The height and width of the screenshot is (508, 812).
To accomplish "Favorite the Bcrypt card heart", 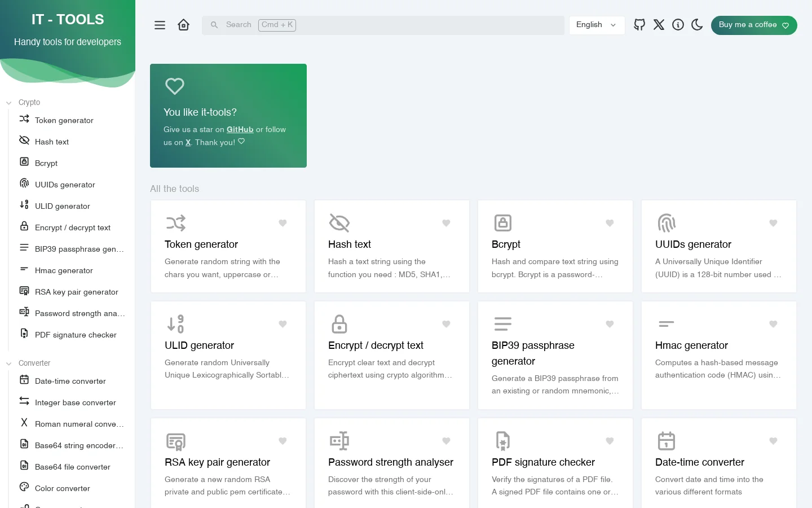I will pyautogui.click(x=610, y=223).
